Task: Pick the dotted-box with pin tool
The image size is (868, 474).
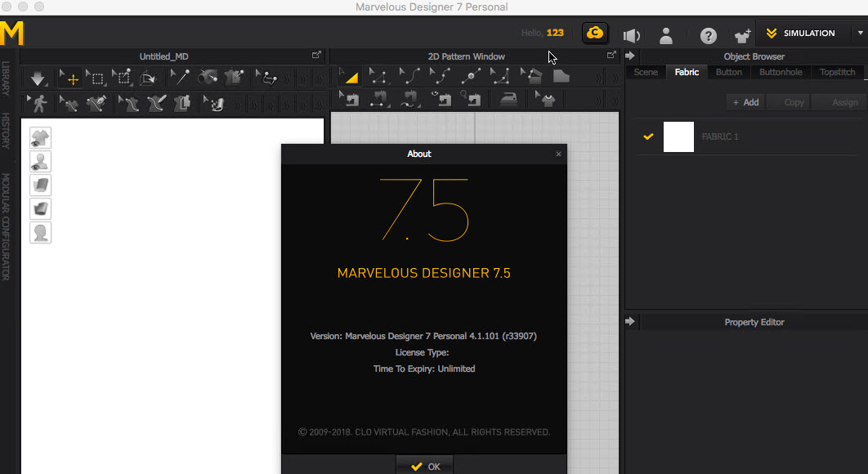Action: [x=123, y=78]
